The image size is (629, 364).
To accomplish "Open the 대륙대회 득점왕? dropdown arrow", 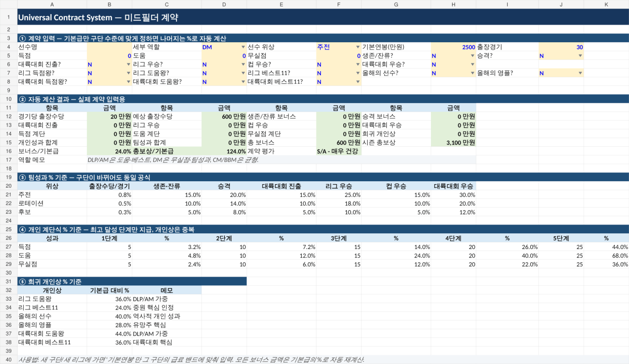I will 128,82.
